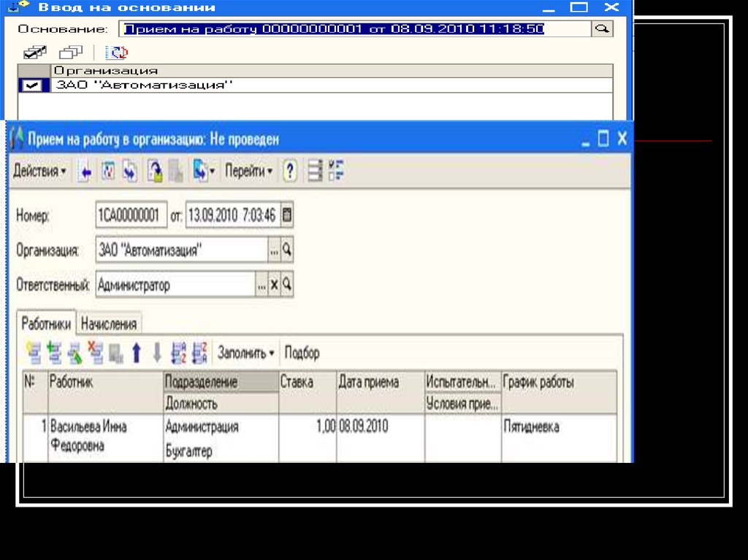
Task: Click the help question mark icon
Action: point(290,172)
